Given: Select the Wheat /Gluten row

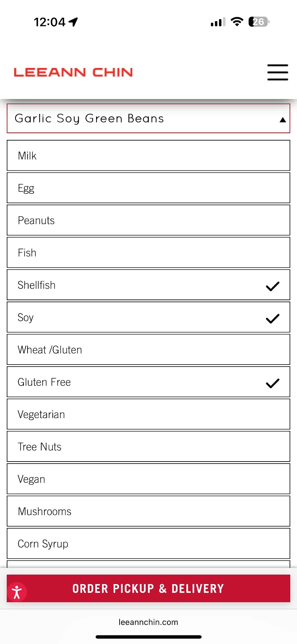Looking at the screenshot, I should point(148,350).
